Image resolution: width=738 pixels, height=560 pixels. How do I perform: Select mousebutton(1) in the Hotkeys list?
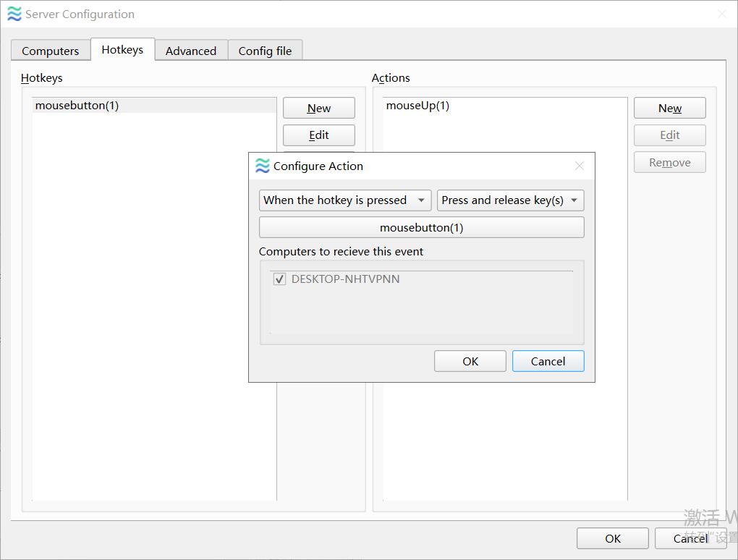click(77, 106)
